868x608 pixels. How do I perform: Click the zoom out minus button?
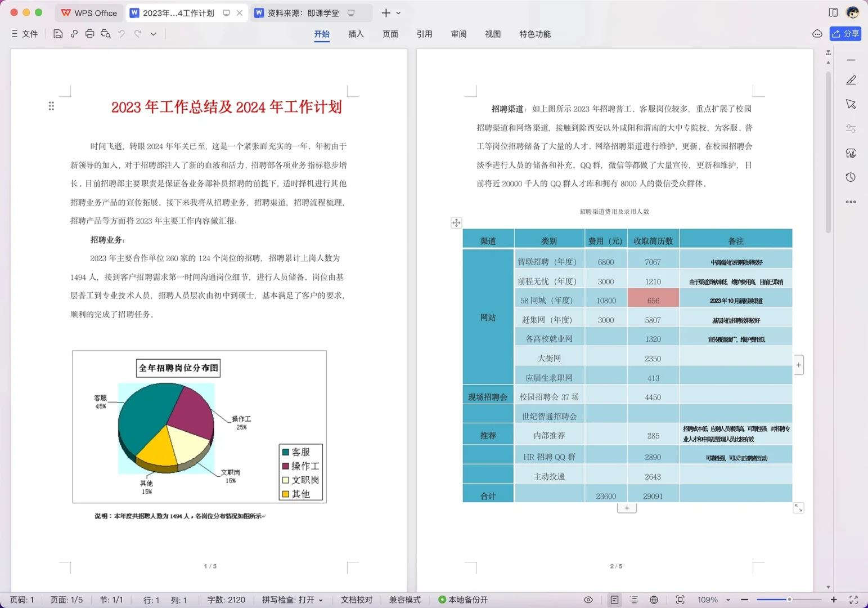[x=745, y=600]
